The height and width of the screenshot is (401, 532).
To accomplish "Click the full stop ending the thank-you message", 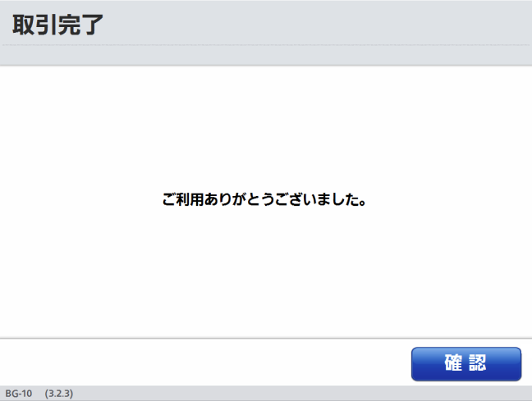I will pos(363,203).
